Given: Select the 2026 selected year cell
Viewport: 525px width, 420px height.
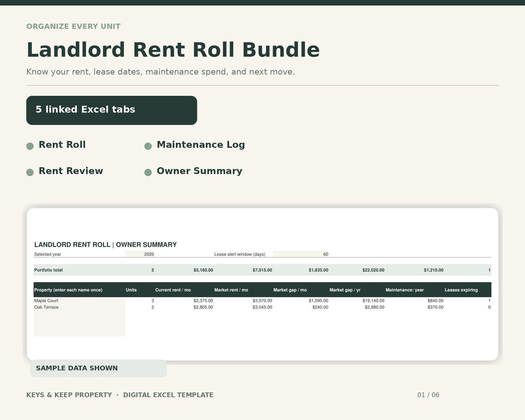Looking at the screenshot, I should 140,254.
